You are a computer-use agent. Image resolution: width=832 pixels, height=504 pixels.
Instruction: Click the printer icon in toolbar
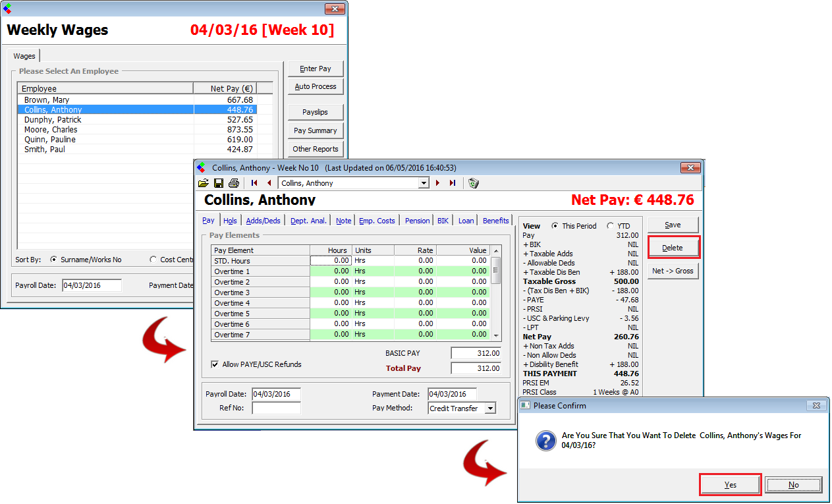click(x=233, y=183)
